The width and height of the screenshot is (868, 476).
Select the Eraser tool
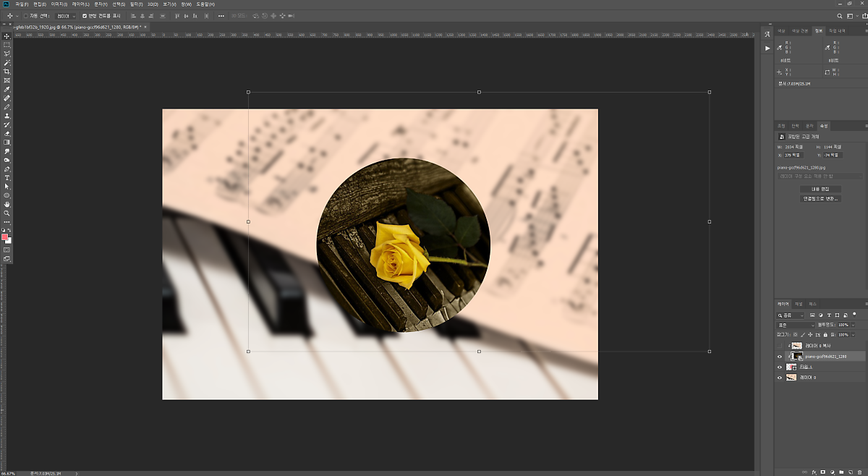[x=7, y=133]
